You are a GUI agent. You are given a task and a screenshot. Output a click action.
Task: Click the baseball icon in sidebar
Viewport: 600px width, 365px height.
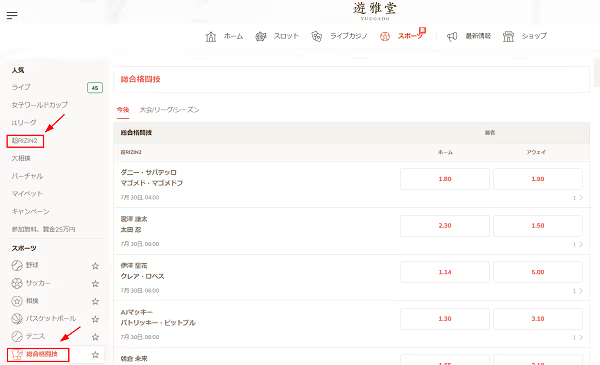click(17, 265)
